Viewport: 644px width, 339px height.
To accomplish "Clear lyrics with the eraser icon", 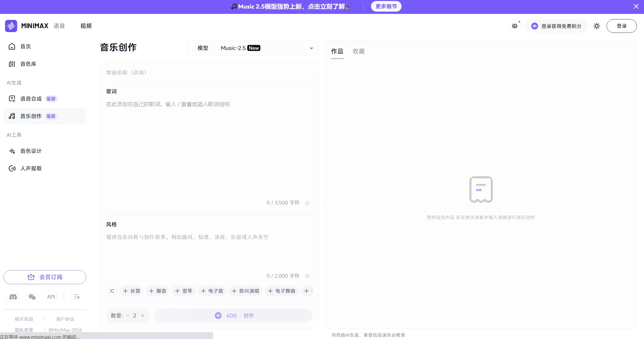I will pos(307,202).
